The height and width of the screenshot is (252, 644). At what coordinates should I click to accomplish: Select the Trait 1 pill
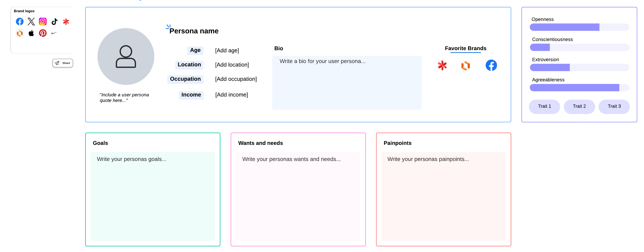[x=544, y=106]
